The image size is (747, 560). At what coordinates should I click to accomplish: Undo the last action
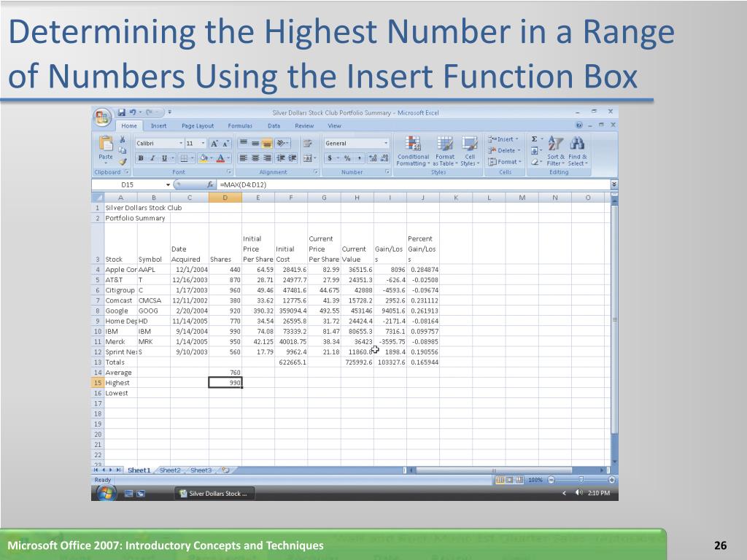click(133, 112)
